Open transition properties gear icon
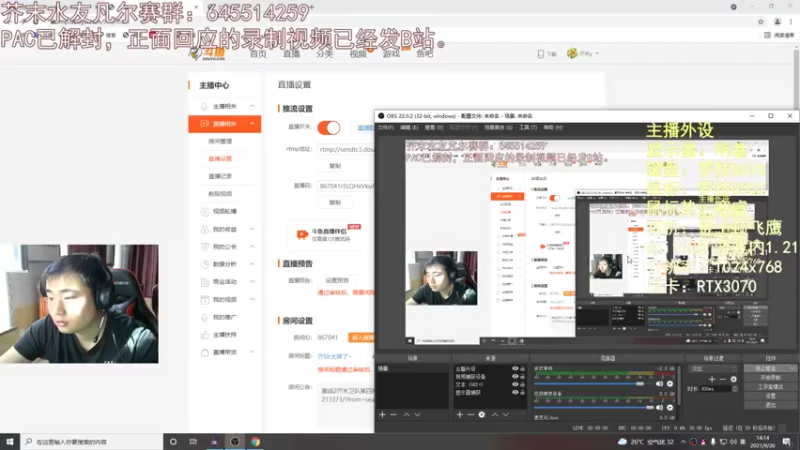 [734, 379]
